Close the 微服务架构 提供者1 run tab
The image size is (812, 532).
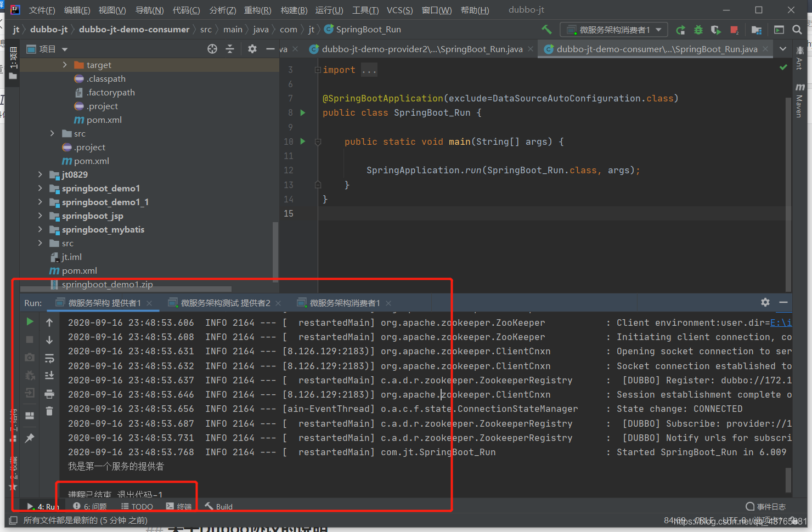click(149, 303)
